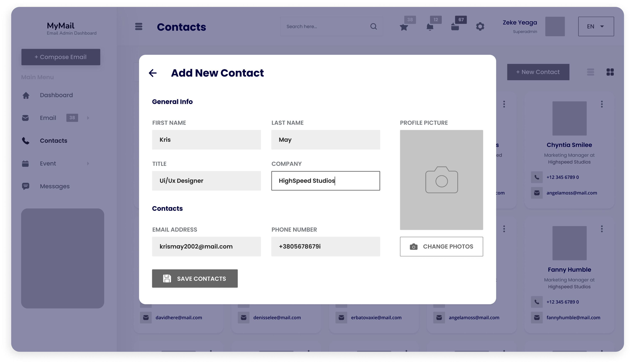The width and height of the screenshot is (632, 364).
Task: Click the Title field Ui/Ux Designer
Action: 206,181
